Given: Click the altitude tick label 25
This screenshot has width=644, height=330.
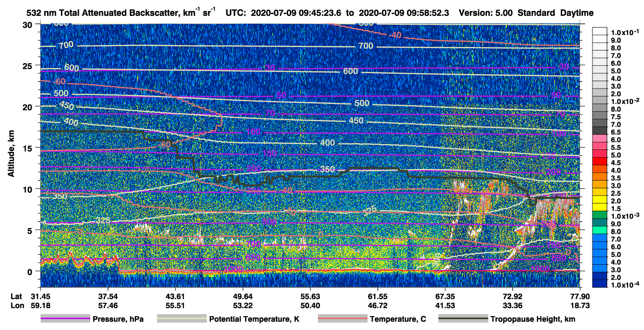Looking at the screenshot, I should point(28,65).
